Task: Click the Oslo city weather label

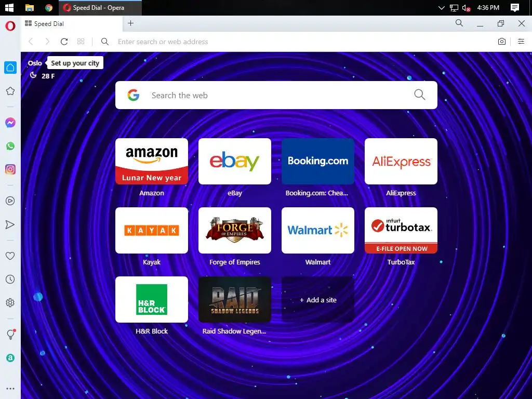Action: (35, 63)
